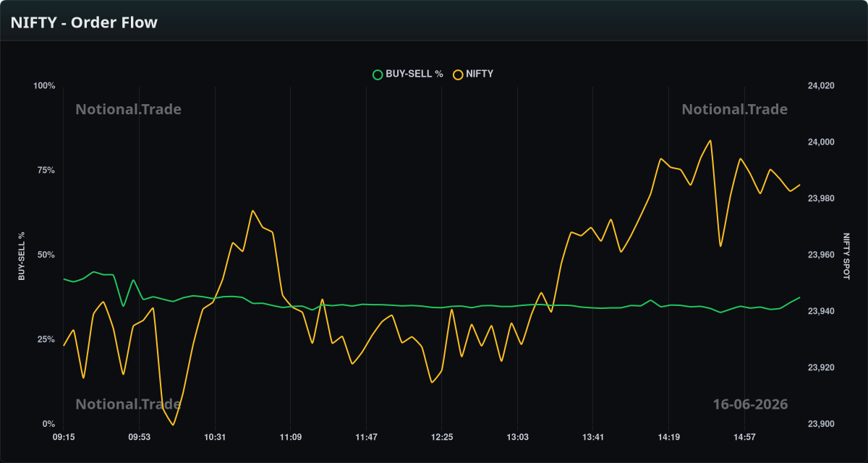Toggle the BUY-SELL % legend series
Viewport: 868px width, 463px height.
(x=407, y=74)
